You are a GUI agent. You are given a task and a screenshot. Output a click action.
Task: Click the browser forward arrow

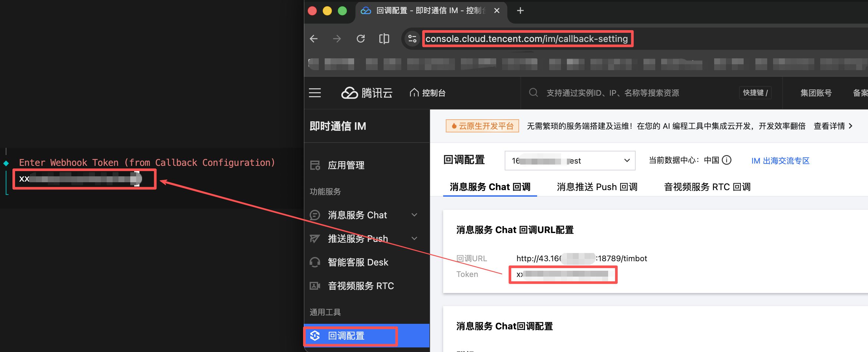pyautogui.click(x=337, y=39)
